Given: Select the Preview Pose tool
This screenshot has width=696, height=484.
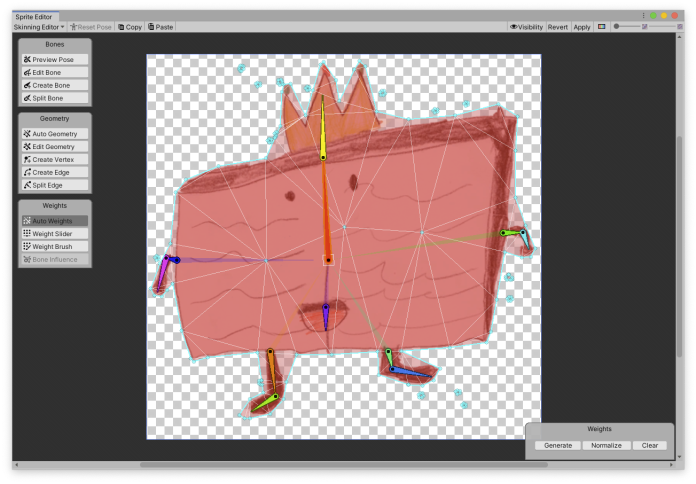Looking at the screenshot, I should 55,60.
